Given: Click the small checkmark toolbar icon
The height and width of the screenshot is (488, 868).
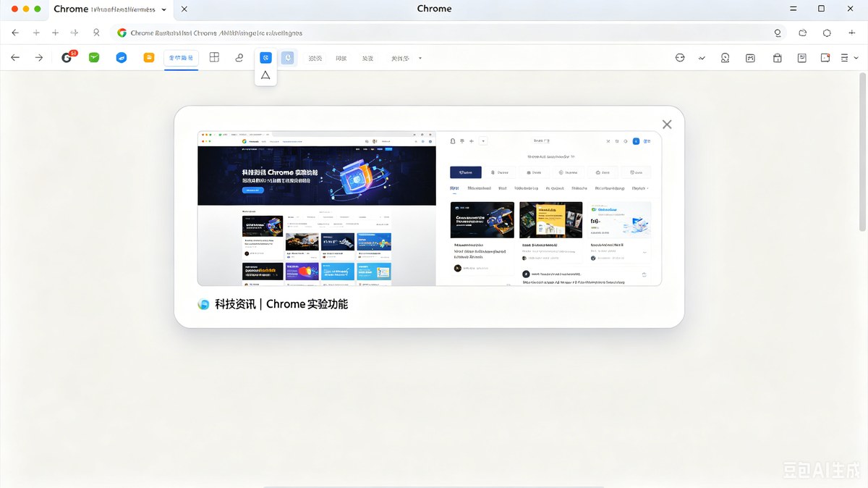Looking at the screenshot, I should (x=702, y=58).
